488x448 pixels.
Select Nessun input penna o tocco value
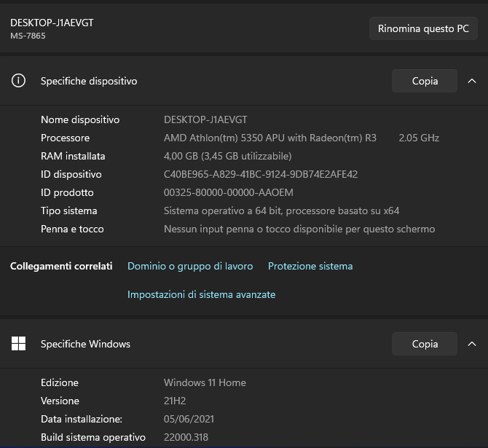pyautogui.click(x=299, y=229)
